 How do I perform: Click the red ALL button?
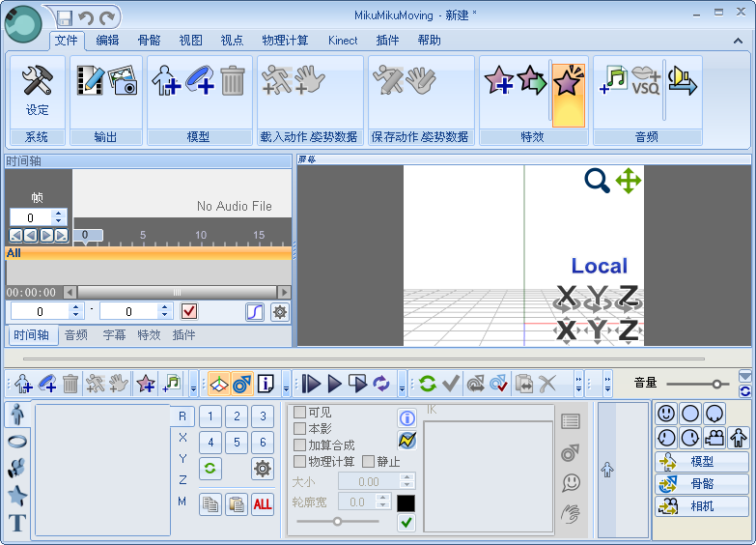coord(262,503)
